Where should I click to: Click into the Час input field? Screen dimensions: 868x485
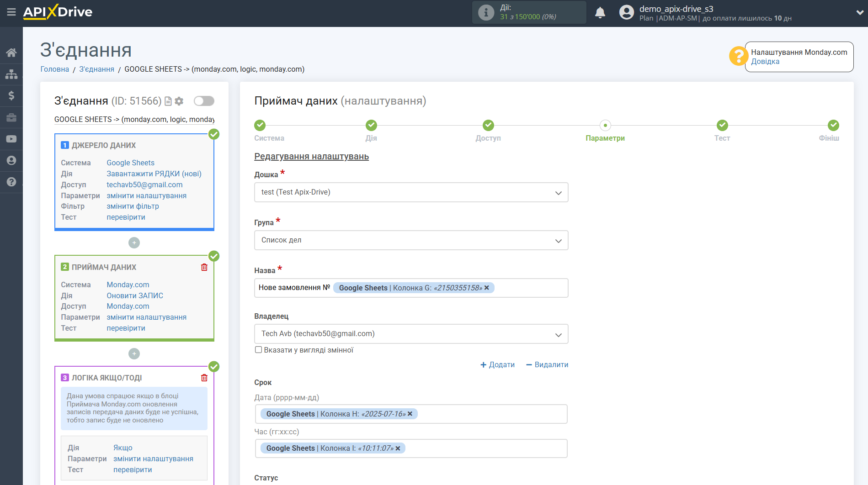click(411, 448)
